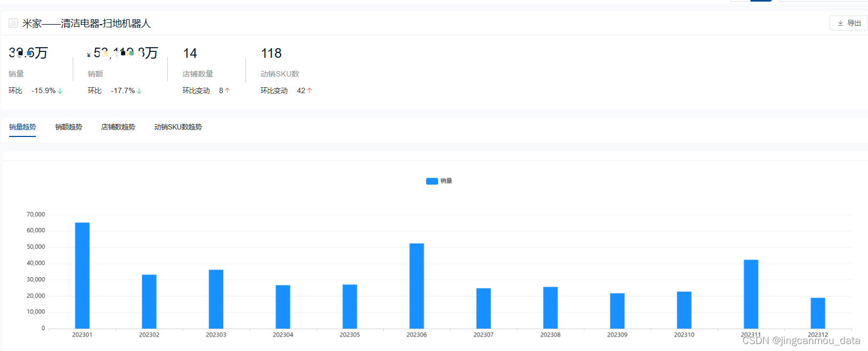The image size is (868, 351).
Task: Click the -15.9% change value
Action: coord(43,90)
